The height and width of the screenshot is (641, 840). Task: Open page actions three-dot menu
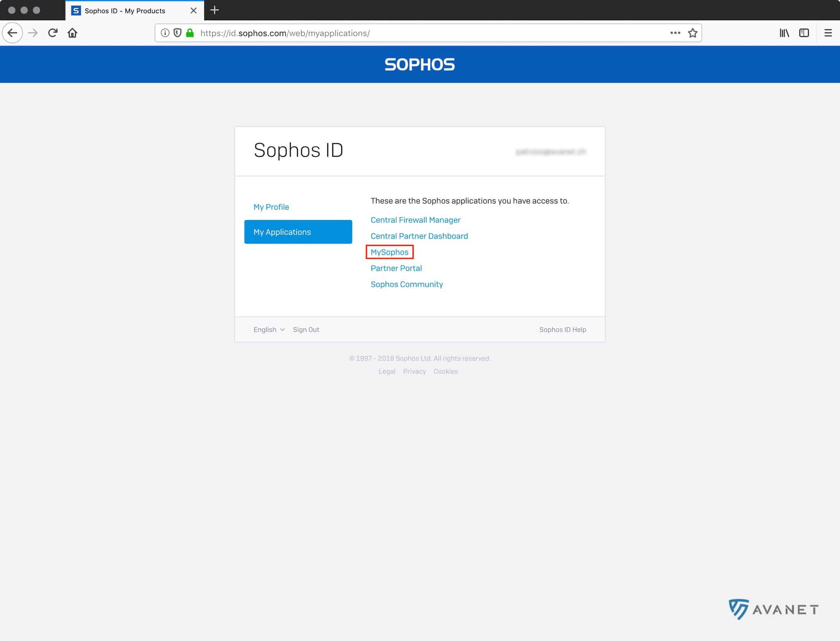675,33
